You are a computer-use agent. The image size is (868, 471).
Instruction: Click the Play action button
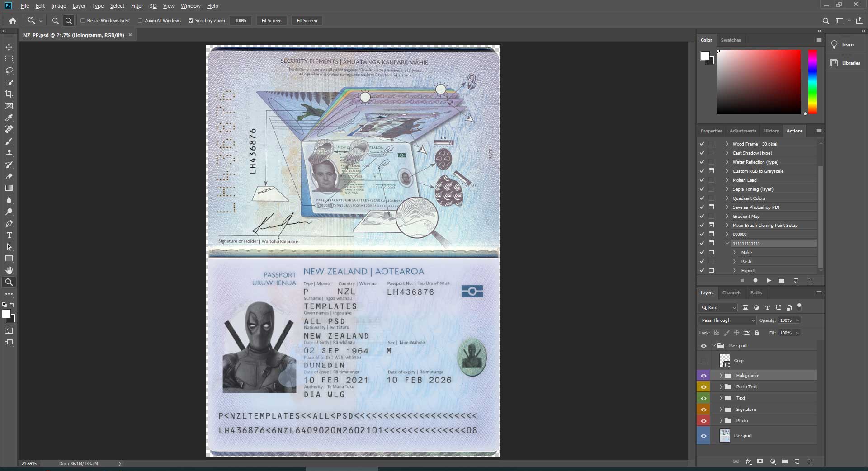click(769, 281)
